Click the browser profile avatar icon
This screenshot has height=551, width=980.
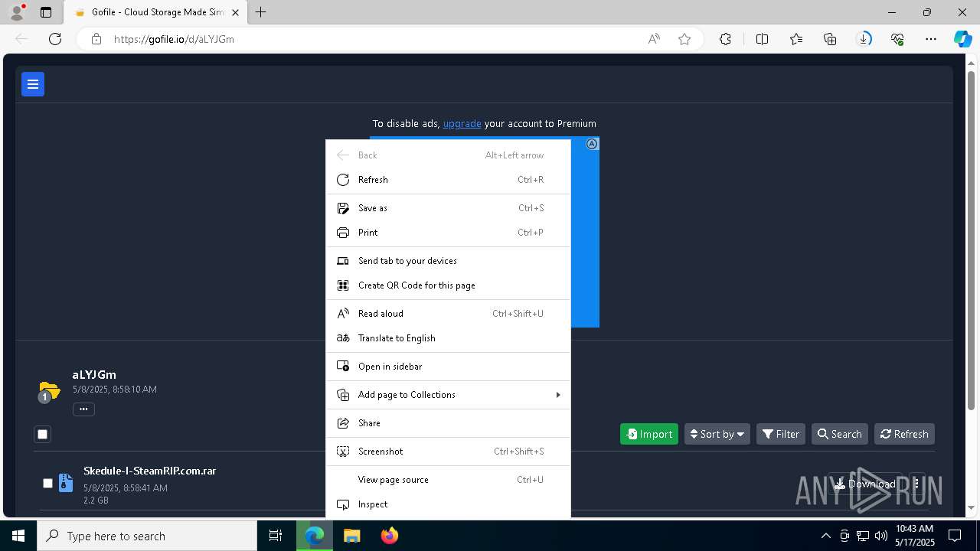click(16, 12)
